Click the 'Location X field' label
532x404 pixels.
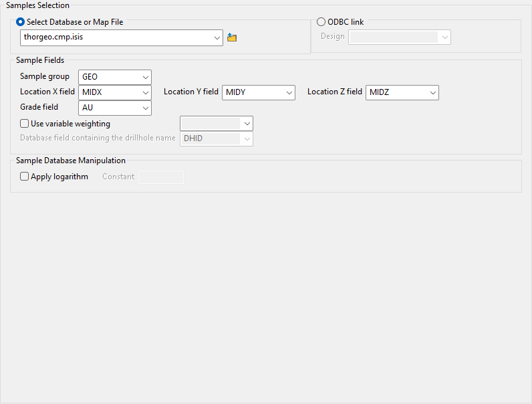(47, 92)
